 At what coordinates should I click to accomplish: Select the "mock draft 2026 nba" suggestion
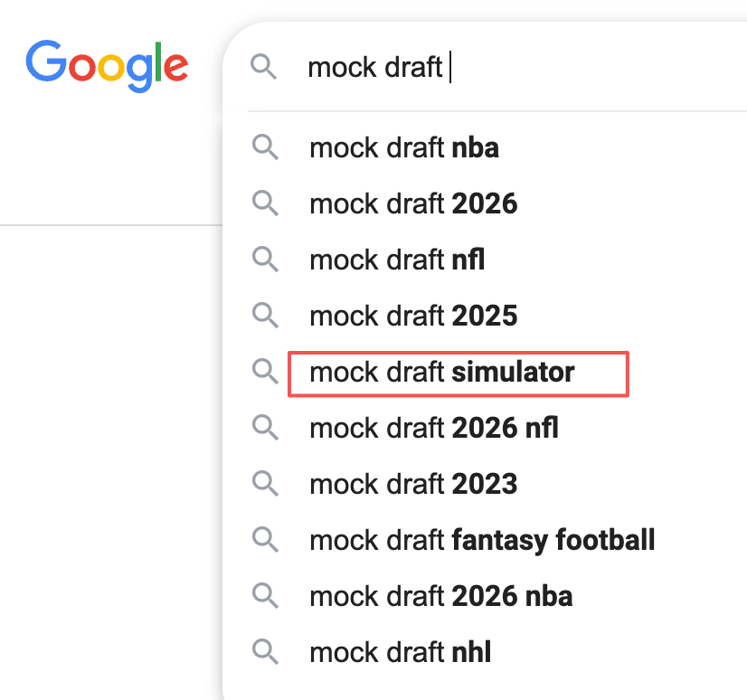point(440,596)
